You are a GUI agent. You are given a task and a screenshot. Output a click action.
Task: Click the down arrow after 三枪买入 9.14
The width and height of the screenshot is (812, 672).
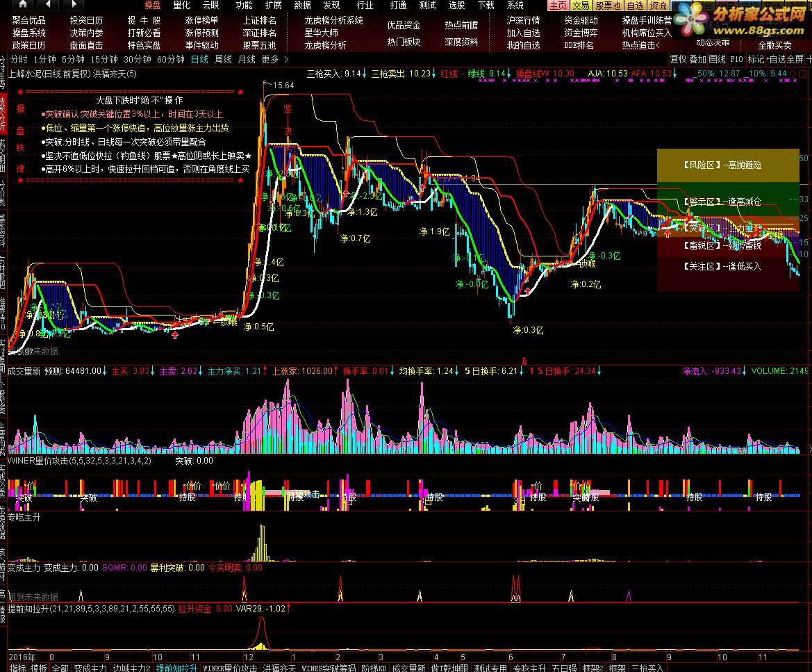365,74
